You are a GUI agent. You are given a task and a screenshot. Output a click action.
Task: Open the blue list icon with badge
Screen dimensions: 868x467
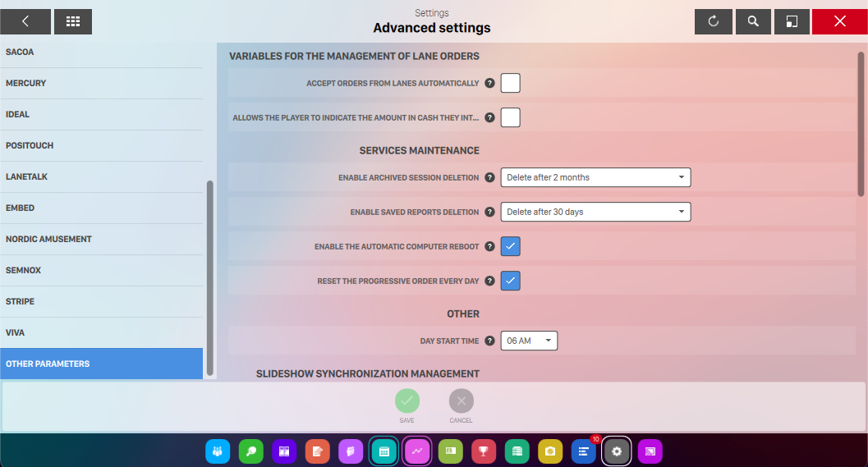pos(583,451)
